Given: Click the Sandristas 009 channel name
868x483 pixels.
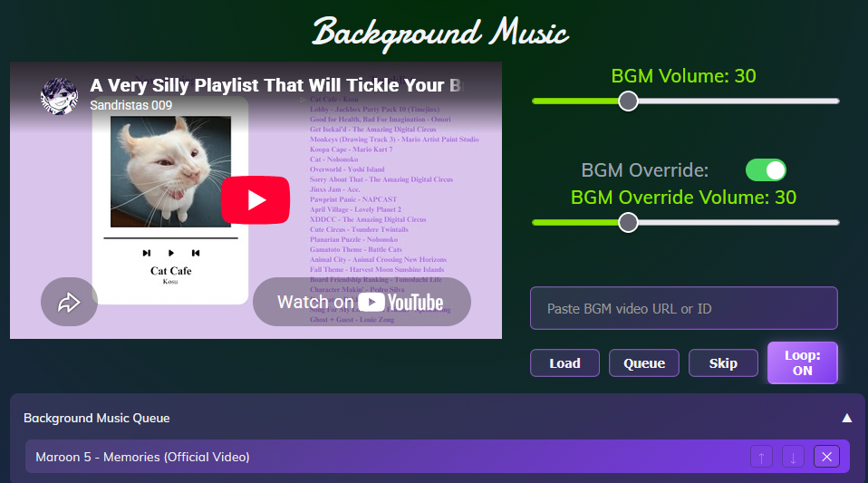Looking at the screenshot, I should [x=130, y=105].
